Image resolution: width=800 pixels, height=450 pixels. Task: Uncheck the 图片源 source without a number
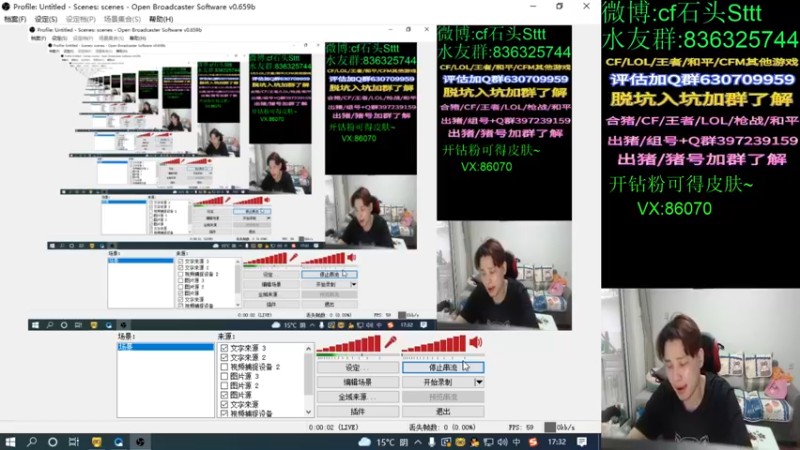tap(224, 395)
